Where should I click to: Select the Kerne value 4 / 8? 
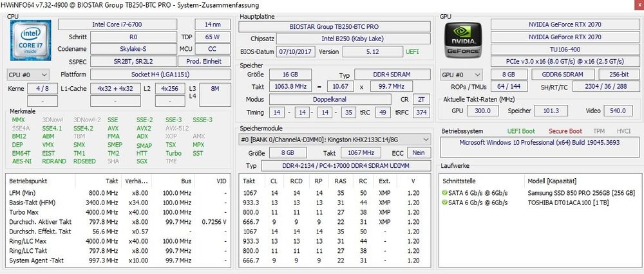[x=42, y=89]
